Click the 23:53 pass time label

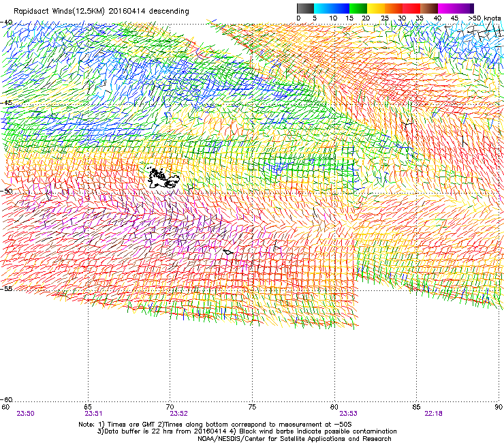click(349, 414)
